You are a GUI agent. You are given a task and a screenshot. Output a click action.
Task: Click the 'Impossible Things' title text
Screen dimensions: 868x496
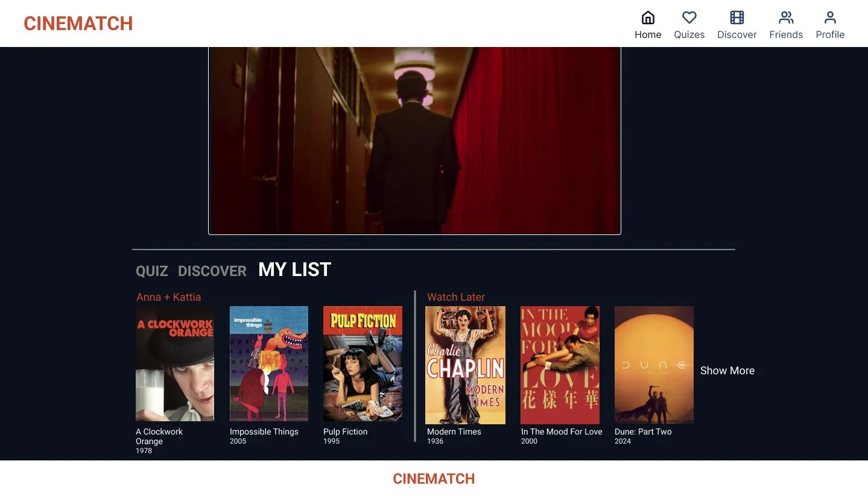(x=264, y=432)
